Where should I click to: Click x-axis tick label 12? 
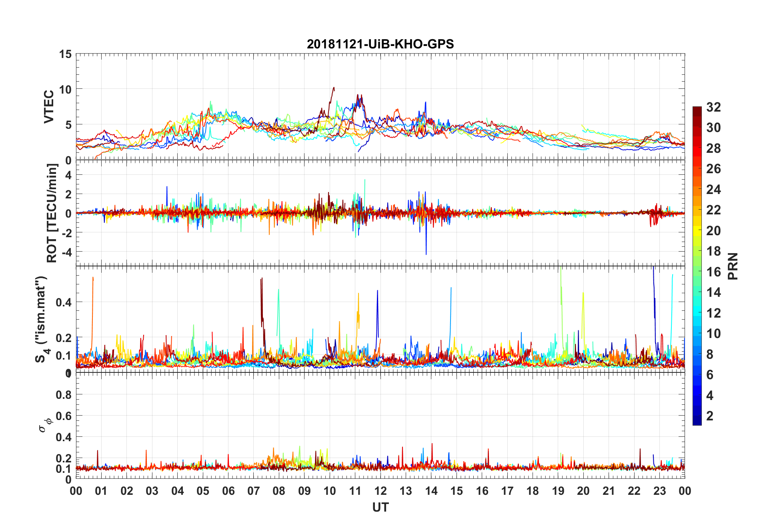click(380, 491)
